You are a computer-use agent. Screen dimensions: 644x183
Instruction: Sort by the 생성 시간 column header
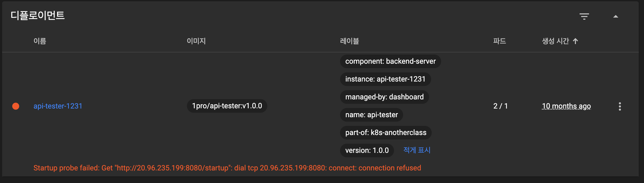point(555,41)
